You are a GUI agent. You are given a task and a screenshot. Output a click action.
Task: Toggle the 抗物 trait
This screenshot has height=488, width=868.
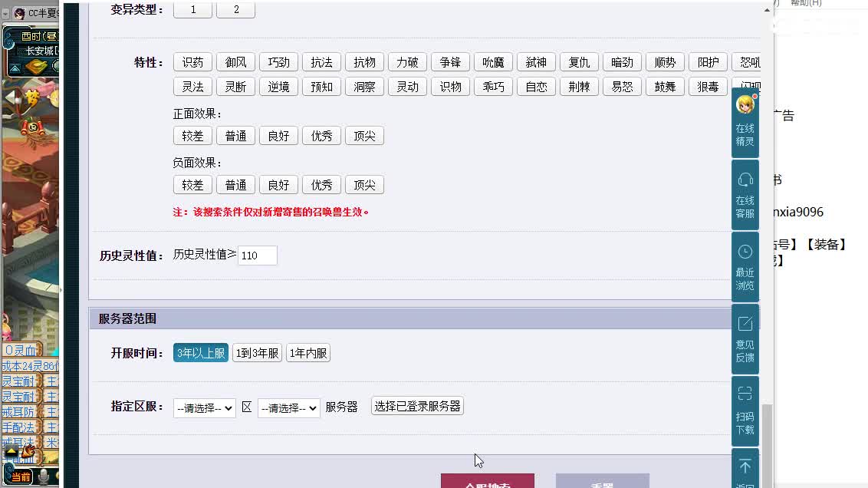click(364, 62)
